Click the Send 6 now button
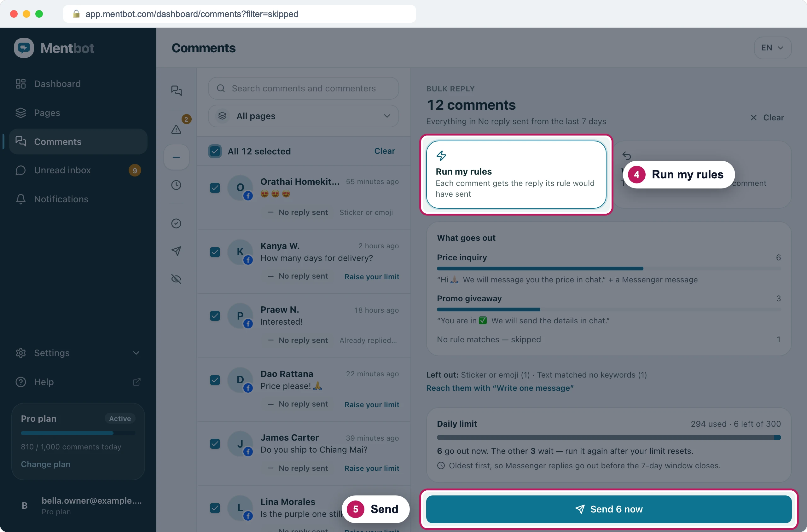The height and width of the screenshot is (532, 807). [608, 509]
